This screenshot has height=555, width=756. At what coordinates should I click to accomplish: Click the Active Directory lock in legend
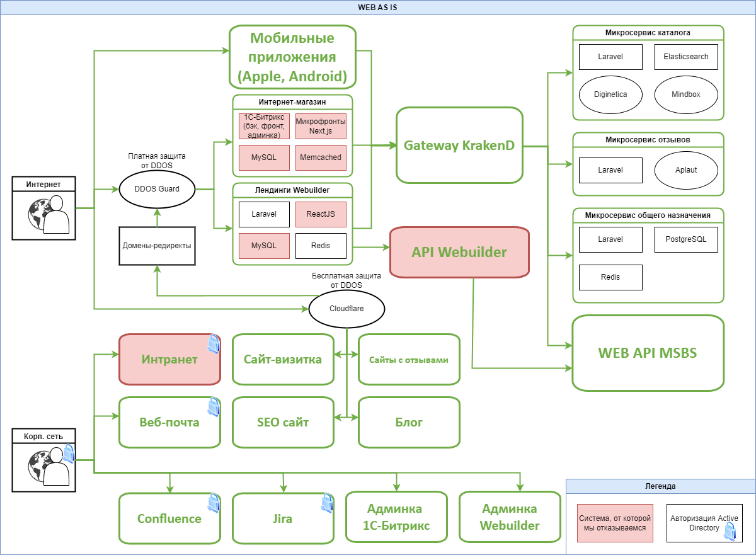730,532
